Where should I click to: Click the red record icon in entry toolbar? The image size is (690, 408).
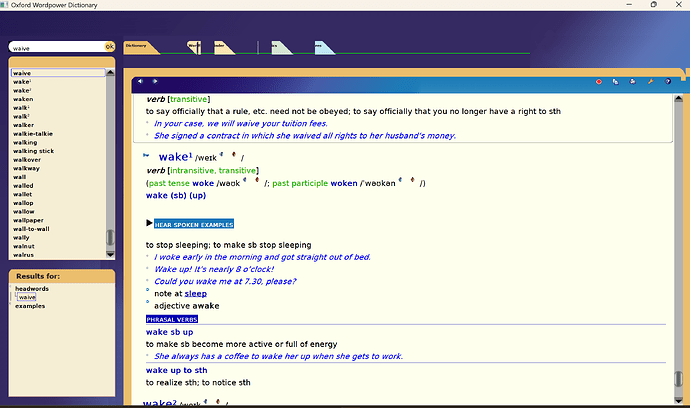(598, 82)
